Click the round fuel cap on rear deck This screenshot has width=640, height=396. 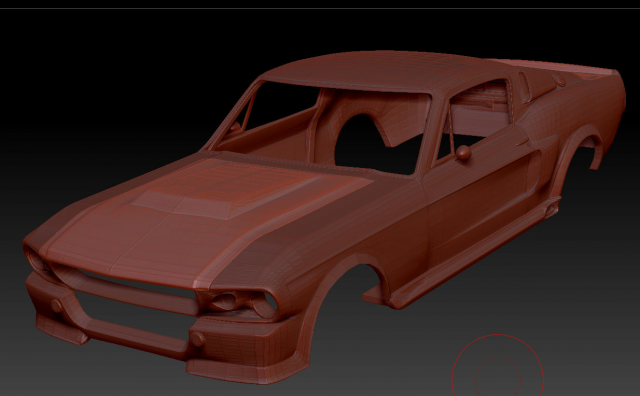tap(559, 79)
